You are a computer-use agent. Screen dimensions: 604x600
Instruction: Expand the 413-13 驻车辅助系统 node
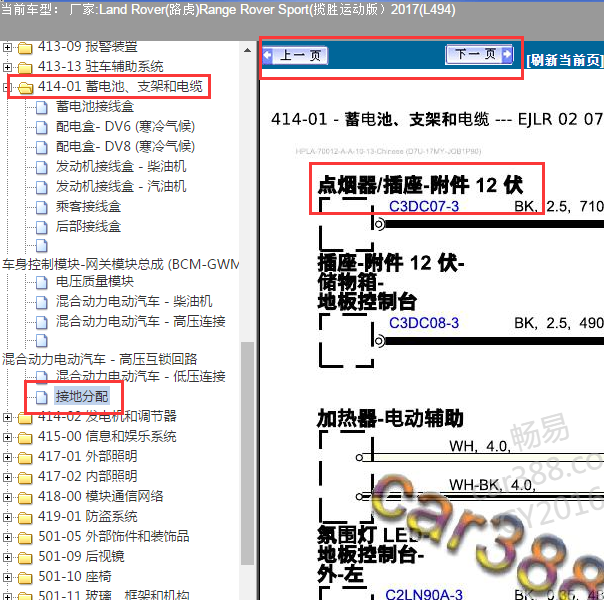pos(7,67)
